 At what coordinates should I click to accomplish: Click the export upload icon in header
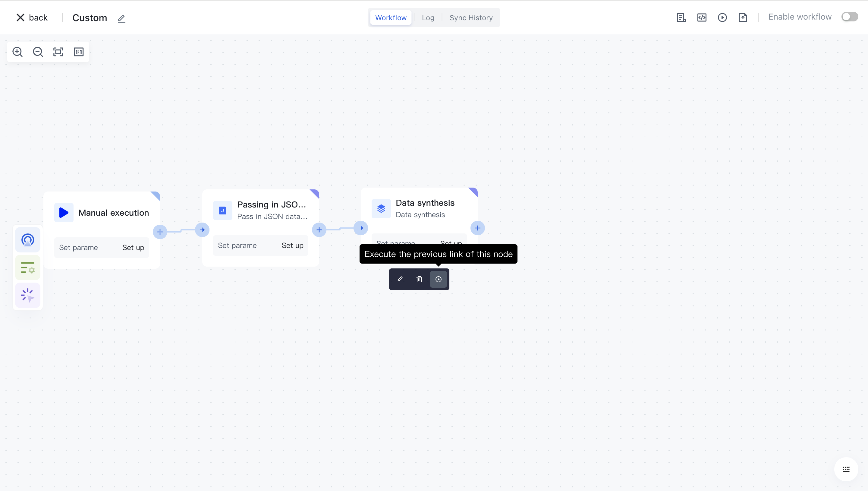(x=743, y=17)
